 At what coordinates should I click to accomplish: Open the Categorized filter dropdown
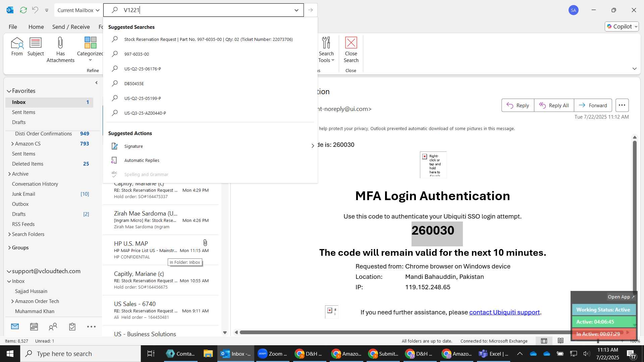pos(90,50)
